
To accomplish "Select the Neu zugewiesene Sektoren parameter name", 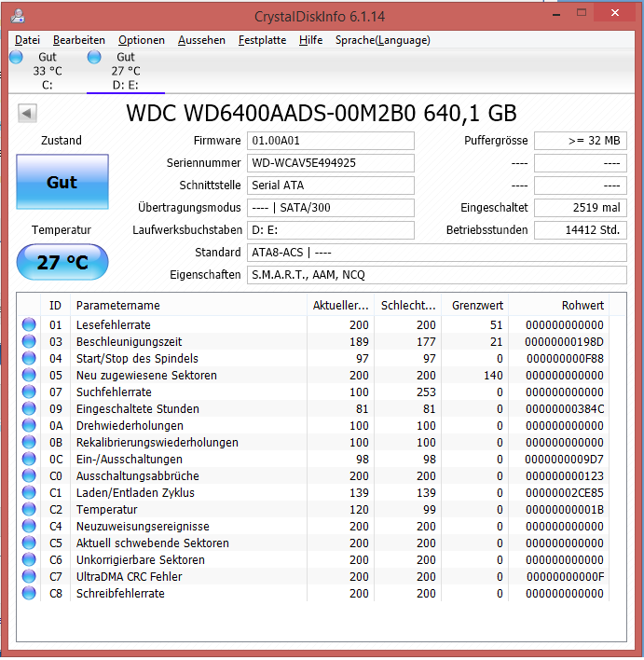I will click(x=146, y=376).
